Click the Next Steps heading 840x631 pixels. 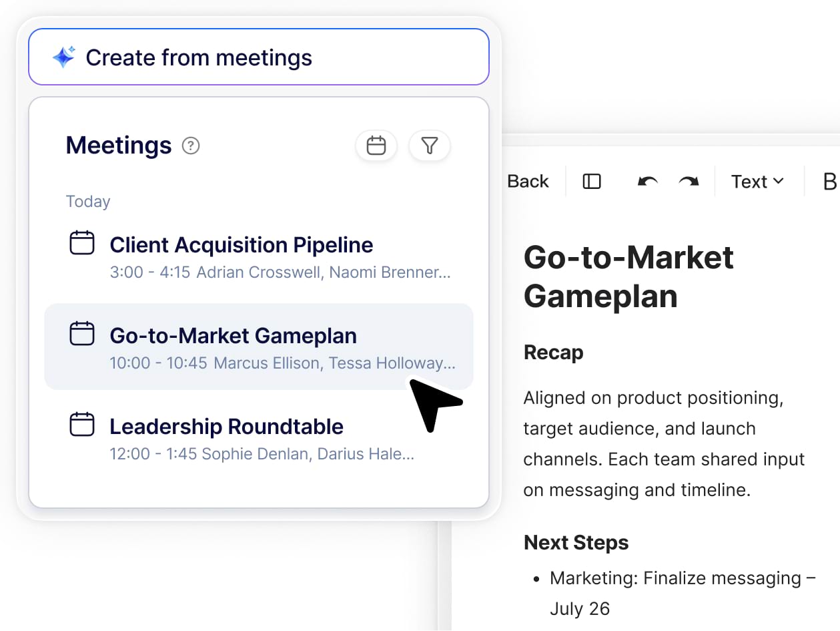pyautogui.click(x=576, y=543)
